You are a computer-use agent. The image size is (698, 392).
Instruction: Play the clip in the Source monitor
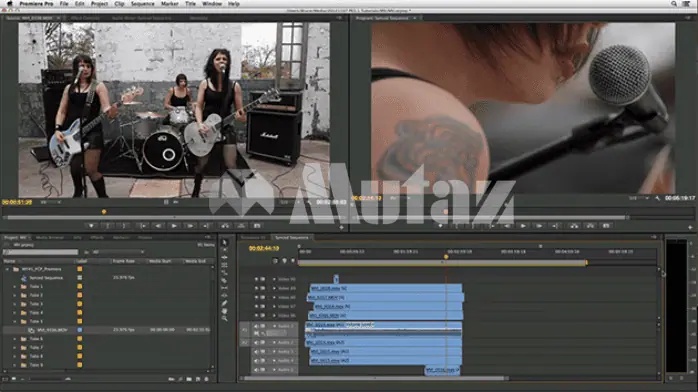[x=174, y=226]
